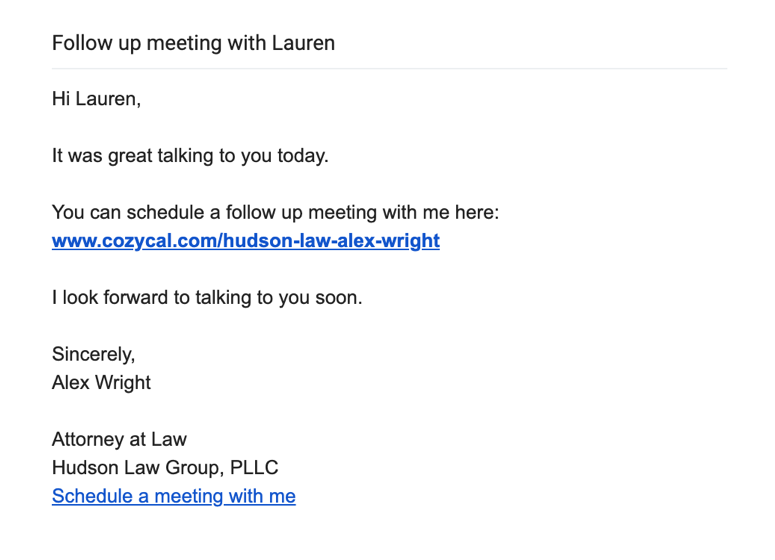Click the sentence "I look forward to talking to you soon."
775x560 pixels.
(x=207, y=298)
